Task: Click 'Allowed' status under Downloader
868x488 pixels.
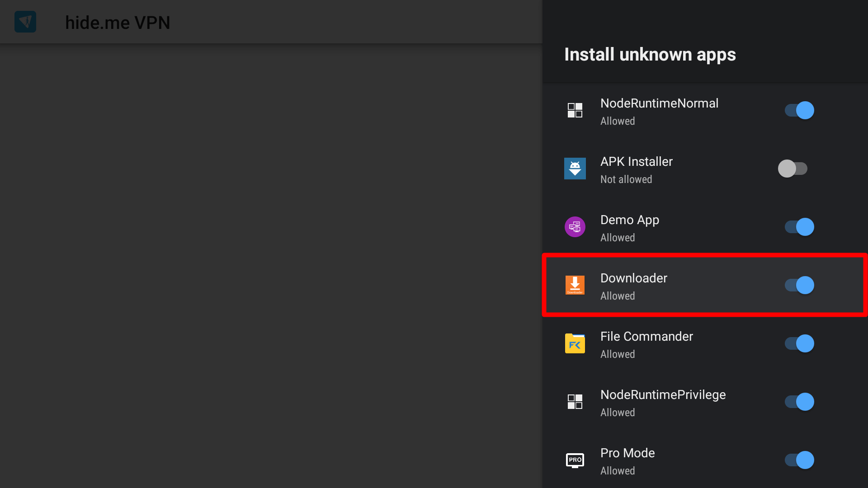Action: [x=618, y=296]
